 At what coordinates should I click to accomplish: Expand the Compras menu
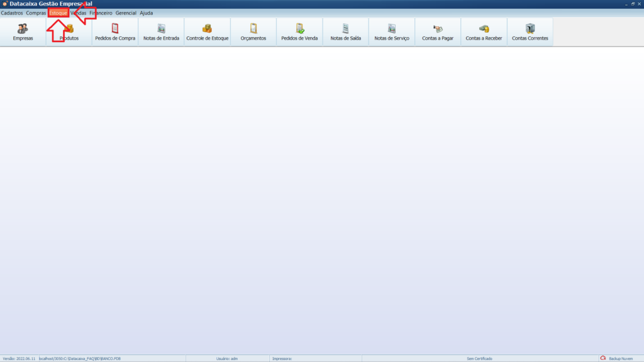coord(36,13)
